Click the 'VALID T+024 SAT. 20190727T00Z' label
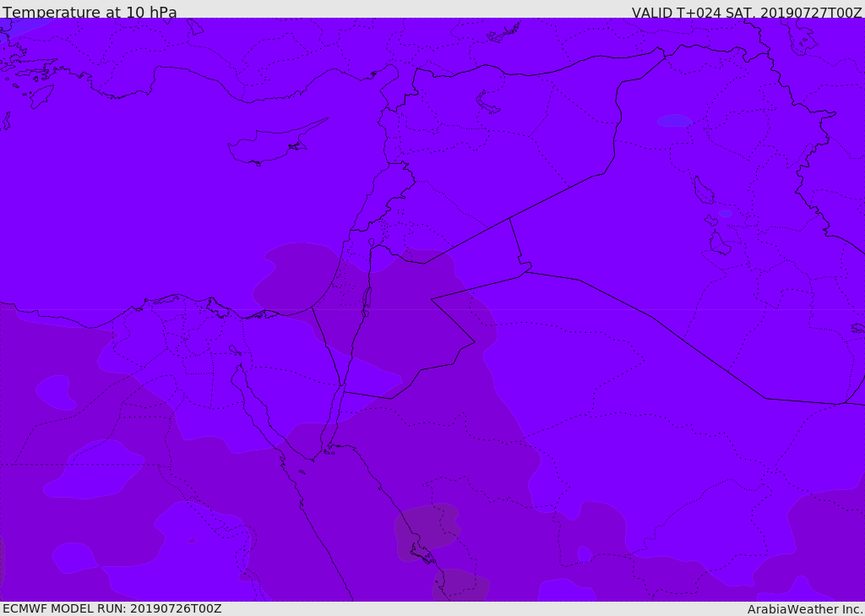This screenshot has height=616, width=865. (747, 12)
